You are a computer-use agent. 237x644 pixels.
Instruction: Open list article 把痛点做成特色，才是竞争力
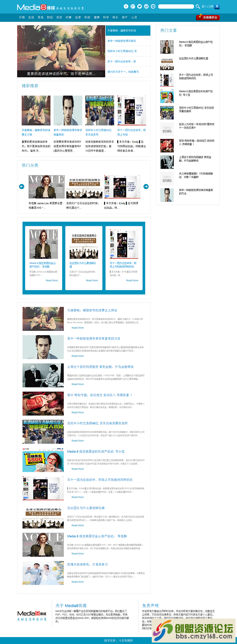(88, 564)
